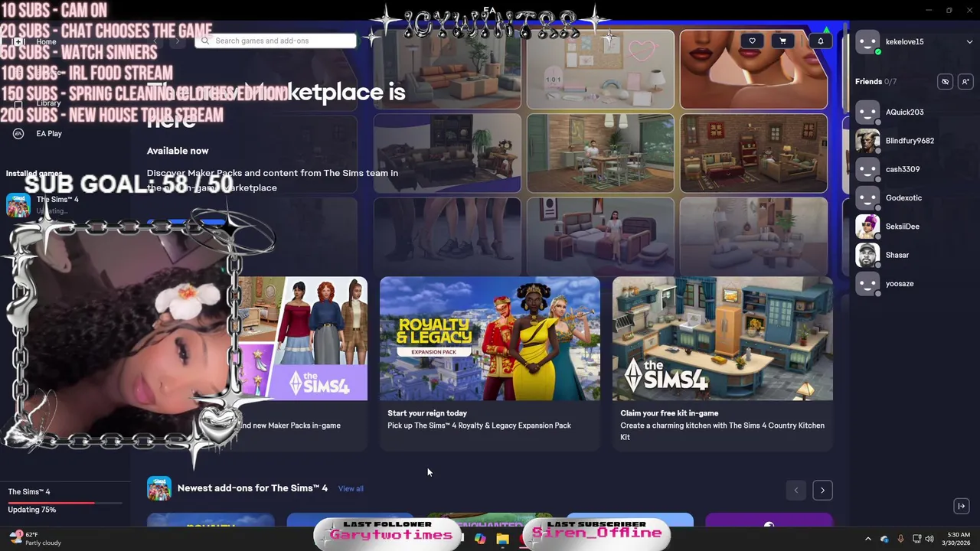Open Blindfury9682's avatar

point(867,141)
